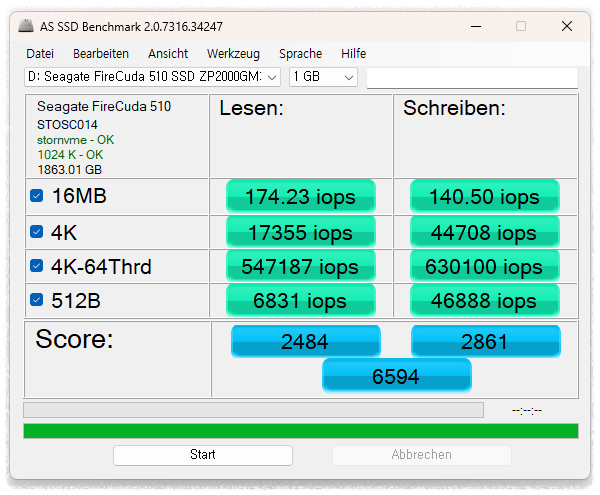600x495 pixels.
Task: Disable the 512B test checkbox
Action: pos(37,300)
